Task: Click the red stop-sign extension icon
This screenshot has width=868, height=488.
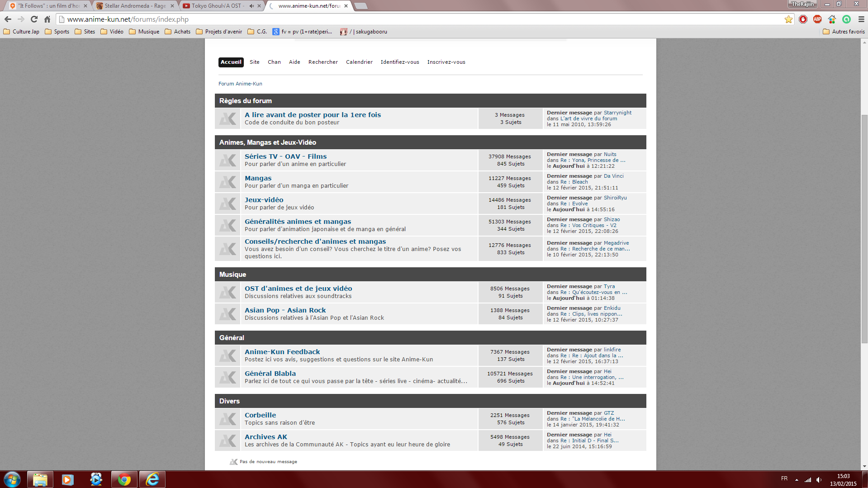Action: click(803, 19)
